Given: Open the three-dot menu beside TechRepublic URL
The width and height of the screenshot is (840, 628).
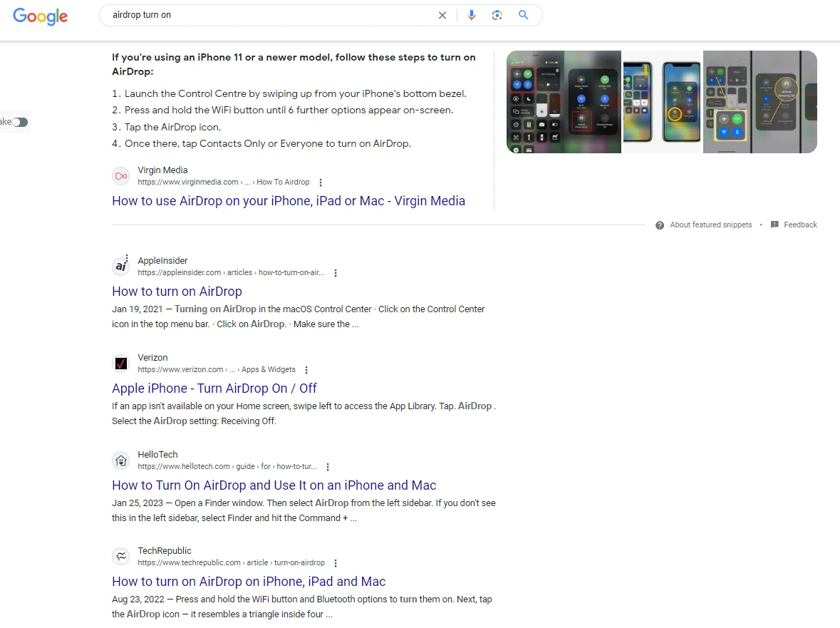Looking at the screenshot, I should [x=336, y=563].
